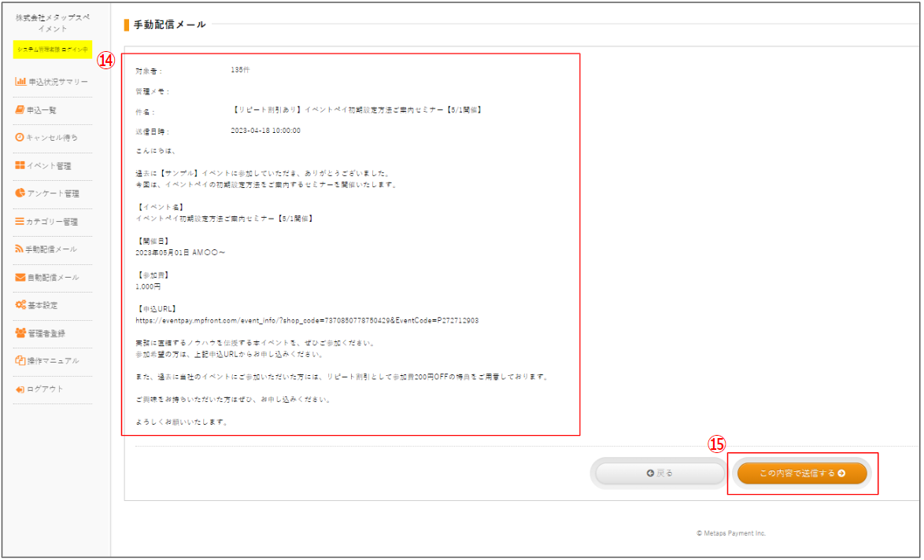Click the grid icon for イベント管理
The height and width of the screenshot is (560, 924).
click(20, 166)
